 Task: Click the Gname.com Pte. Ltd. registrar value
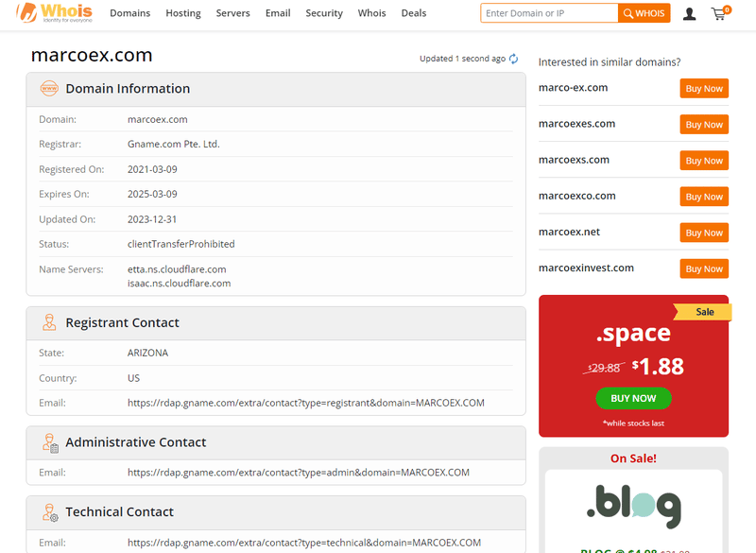pos(174,144)
